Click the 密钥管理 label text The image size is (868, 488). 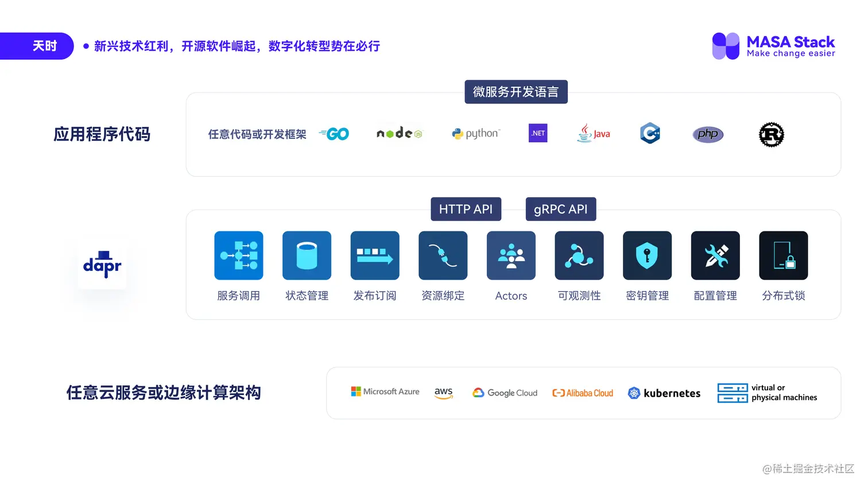click(648, 296)
